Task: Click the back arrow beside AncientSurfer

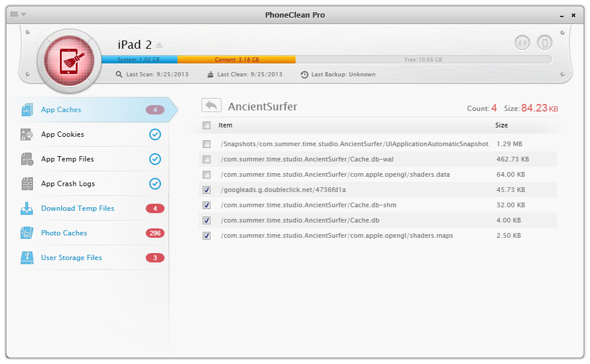Action: (212, 106)
